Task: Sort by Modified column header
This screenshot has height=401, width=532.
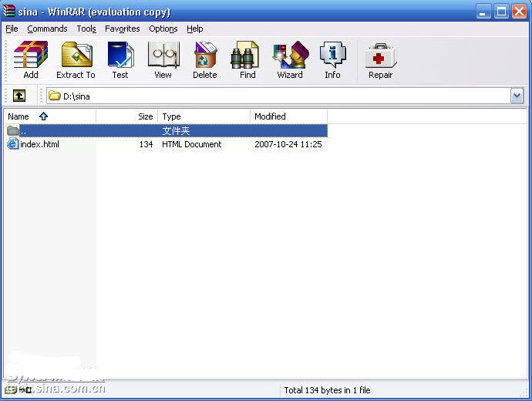Action: (288, 116)
